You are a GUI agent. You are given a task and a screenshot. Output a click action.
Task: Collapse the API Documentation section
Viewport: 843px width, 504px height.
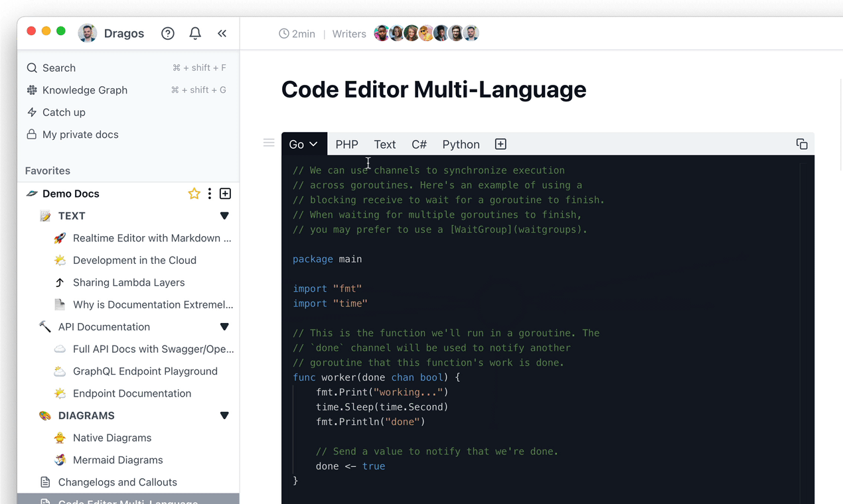click(224, 326)
